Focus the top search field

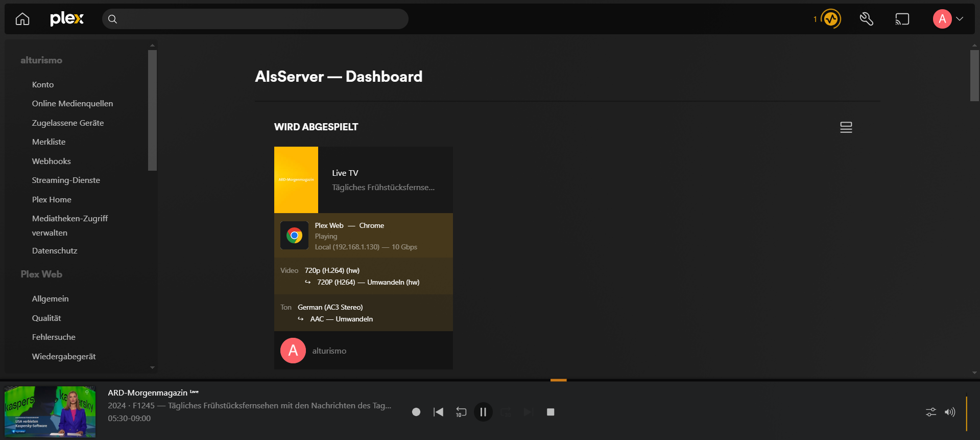255,19
